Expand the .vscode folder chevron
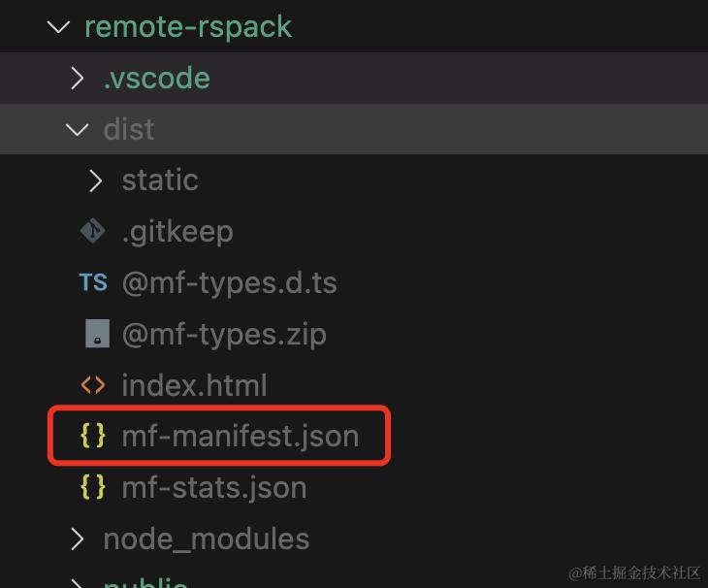Viewport: 708px width, 588px height. pos(77,79)
